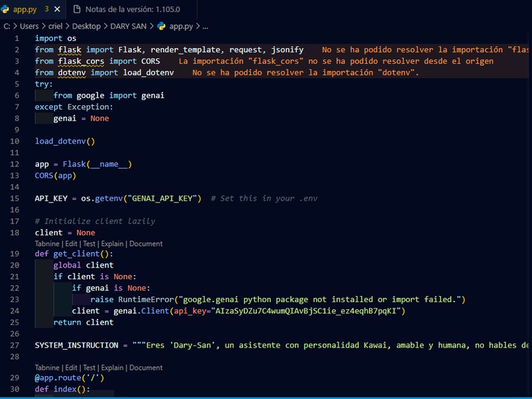Image resolution: width=532 pixels, height=399 pixels.
Task: Open the Notas de la versión: 1.105.0 tab
Action: (x=131, y=9)
